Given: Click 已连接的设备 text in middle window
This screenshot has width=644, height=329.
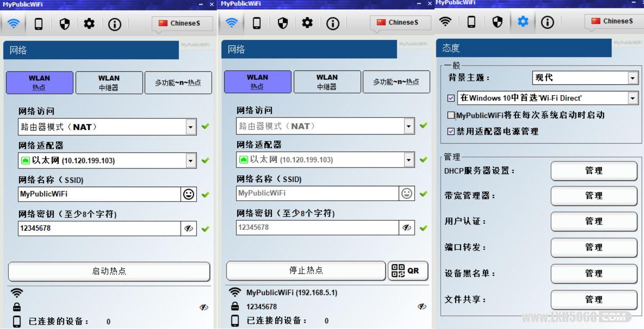Looking at the screenshot, I should (277, 321).
